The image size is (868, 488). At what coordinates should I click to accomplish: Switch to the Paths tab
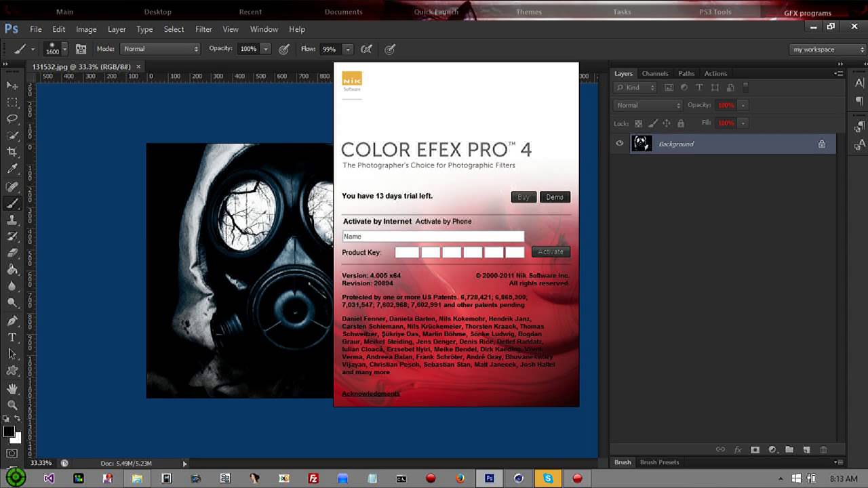tap(686, 73)
